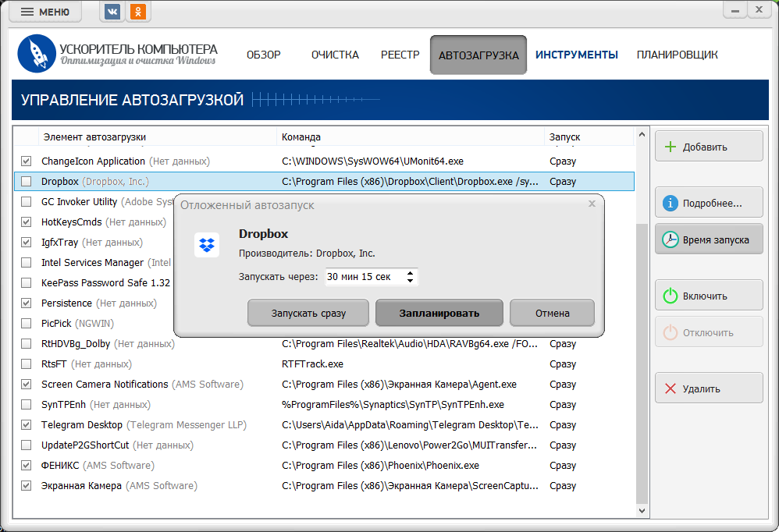This screenshot has width=779, height=532.
Task: Uncheck Screen Camera Notifications checkbox
Action: pyautogui.click(x=27, y=384)
